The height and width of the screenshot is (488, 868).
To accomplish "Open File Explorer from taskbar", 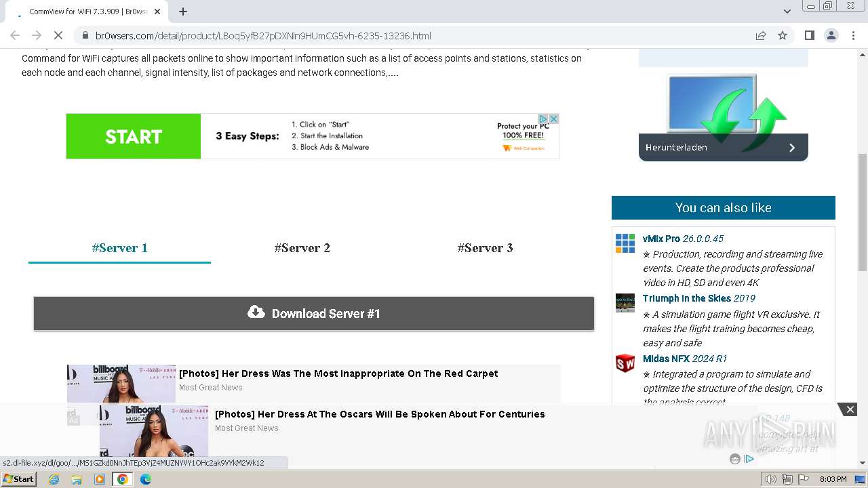I will pyautogui.click(x=77, y=479).
